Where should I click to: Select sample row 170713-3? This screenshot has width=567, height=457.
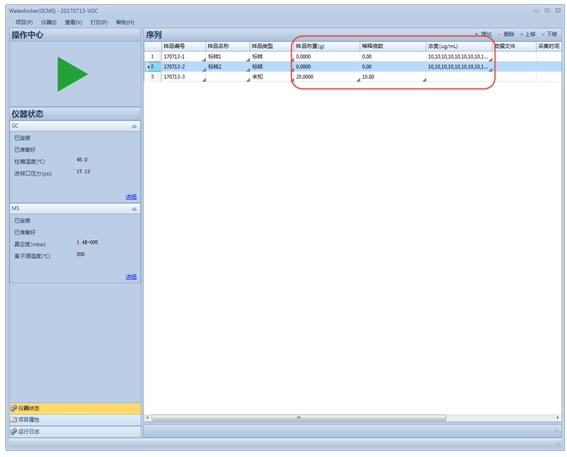click(x=174, y=77)
